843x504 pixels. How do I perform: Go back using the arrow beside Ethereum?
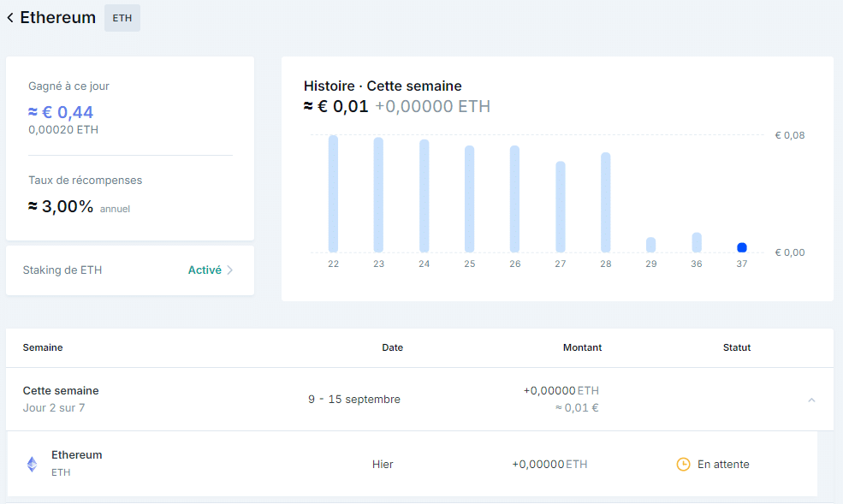10,18
